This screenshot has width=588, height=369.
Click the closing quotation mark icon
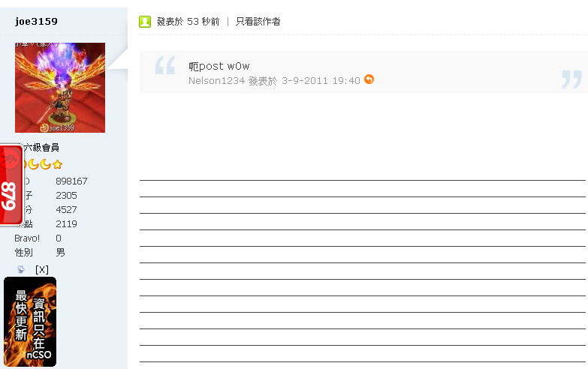coord(571,79)
